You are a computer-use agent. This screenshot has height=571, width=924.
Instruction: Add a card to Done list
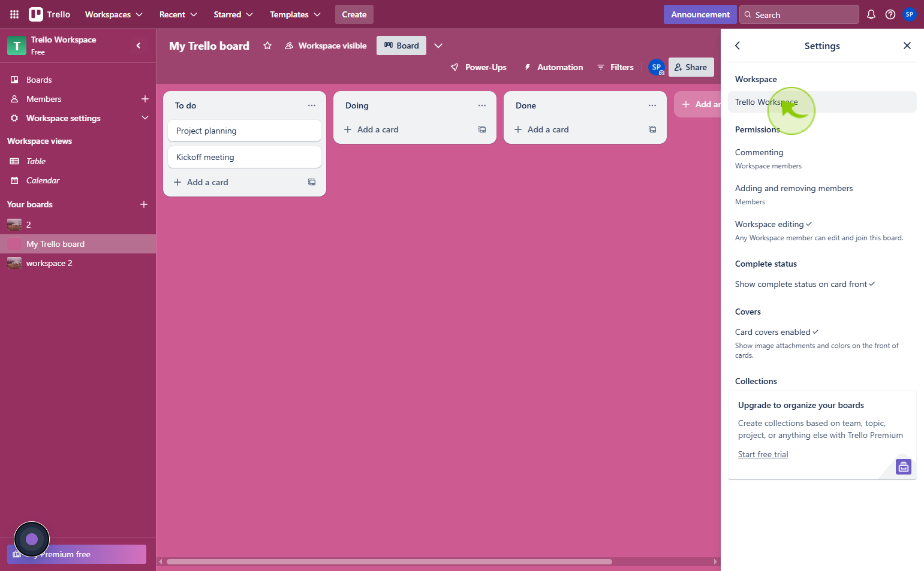click(576, 129)
